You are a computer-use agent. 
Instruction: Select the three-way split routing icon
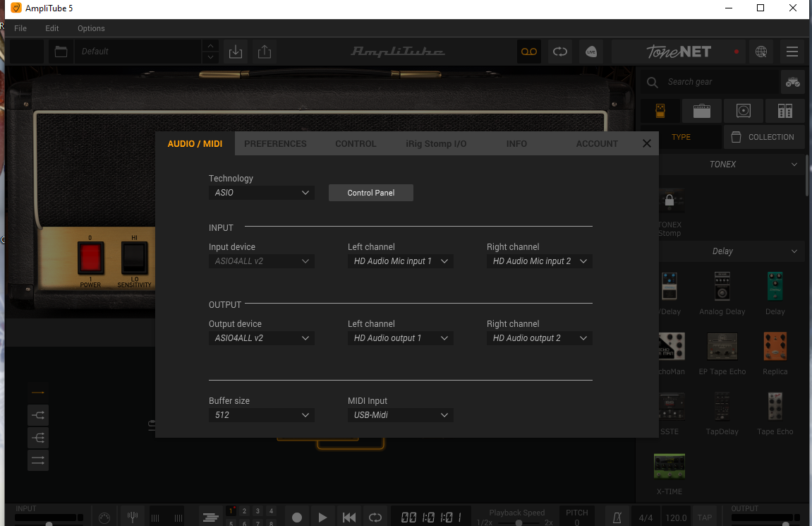tap(38, 438)
